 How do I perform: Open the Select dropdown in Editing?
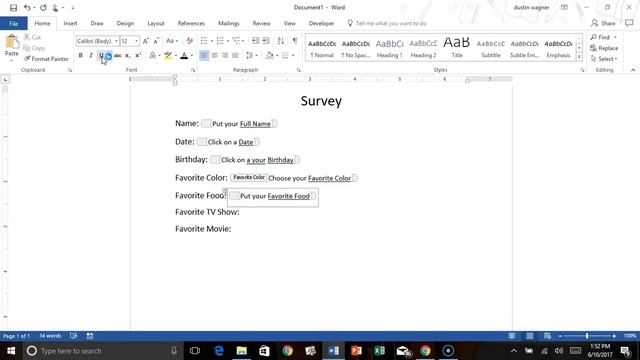click(604, 59)
